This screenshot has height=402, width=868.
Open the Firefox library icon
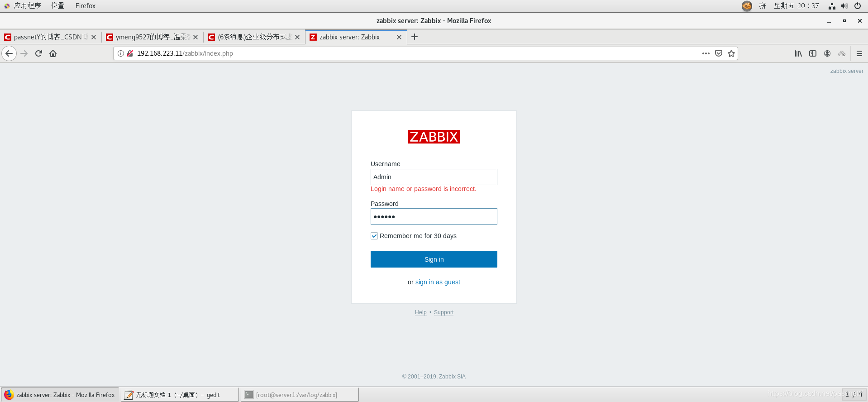tap(798, 53)
